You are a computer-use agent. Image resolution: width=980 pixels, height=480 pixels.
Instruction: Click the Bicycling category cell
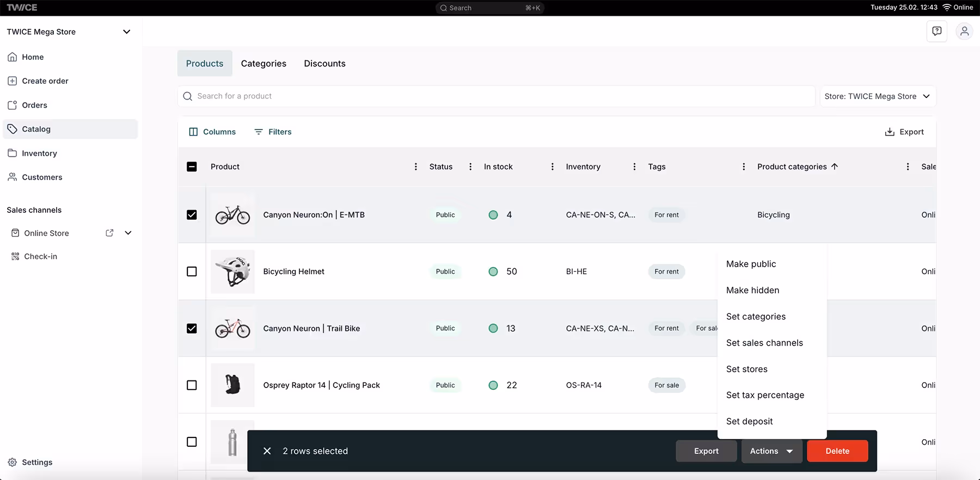(x=773, y=215)
